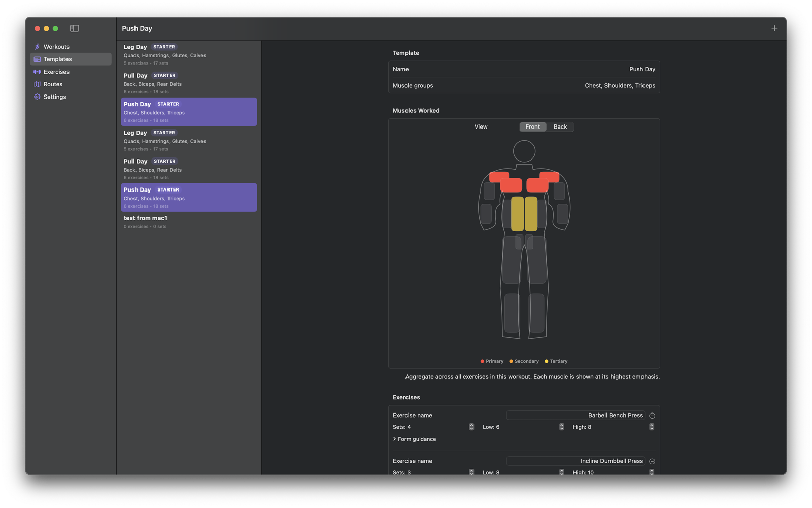Click the Settings gear icon

[x=37, y=97]
